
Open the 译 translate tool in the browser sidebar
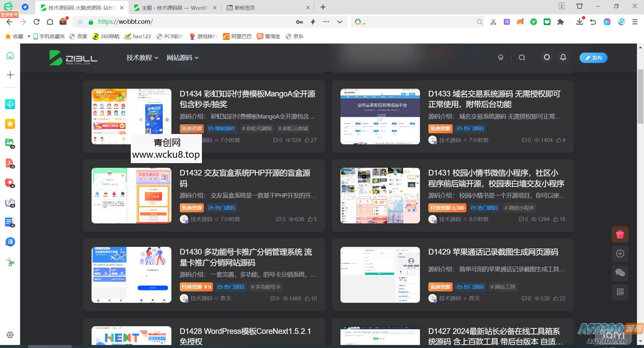coord(10,242)
